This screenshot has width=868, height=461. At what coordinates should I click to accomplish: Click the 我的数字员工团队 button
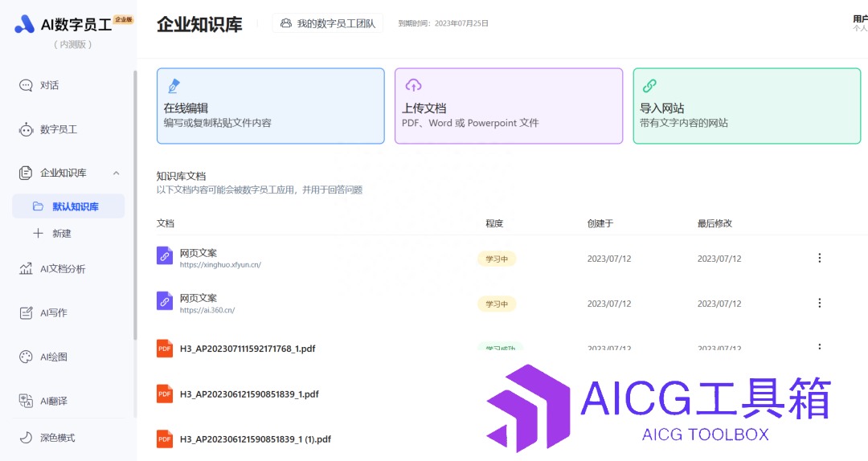328,23
